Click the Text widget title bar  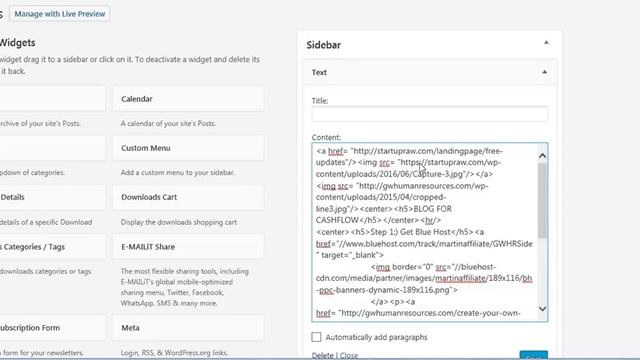click(429, 72)
